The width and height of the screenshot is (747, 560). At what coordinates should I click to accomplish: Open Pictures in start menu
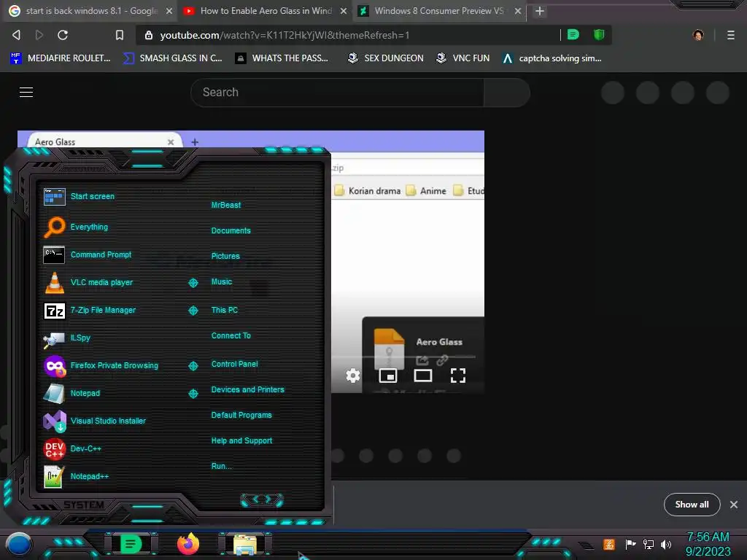pos(225,256)
